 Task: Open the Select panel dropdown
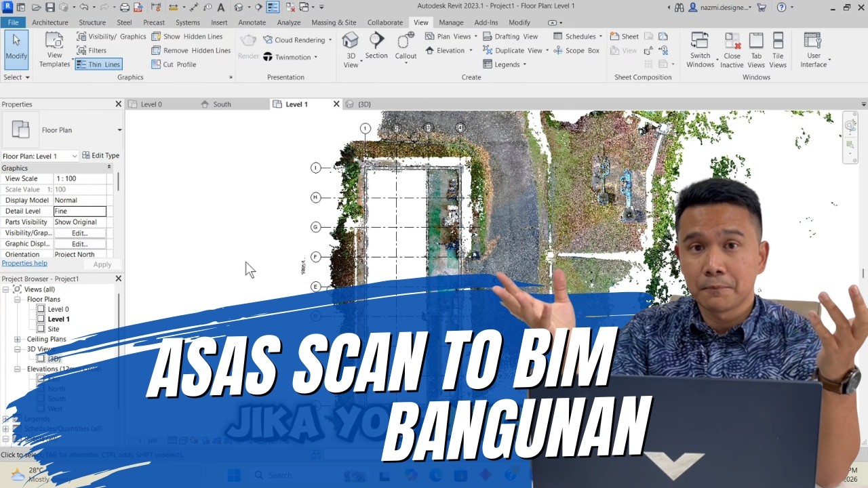(x=16, y=77)
